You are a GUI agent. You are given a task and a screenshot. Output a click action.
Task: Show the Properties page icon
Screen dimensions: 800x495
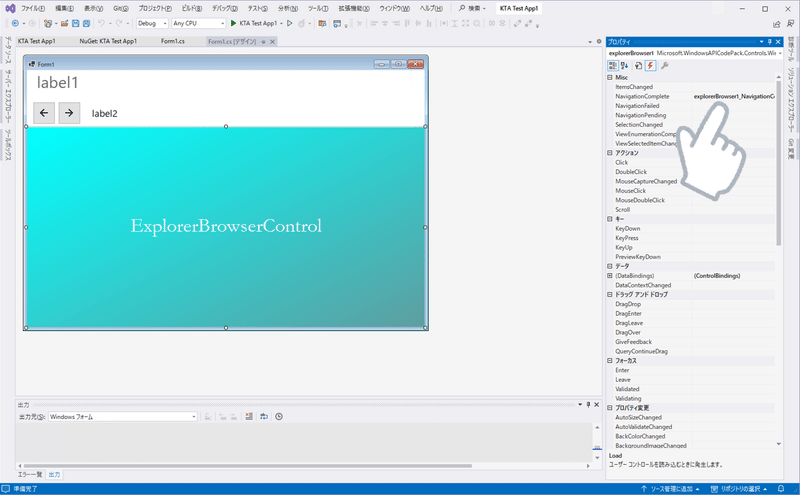pos(638,65)
